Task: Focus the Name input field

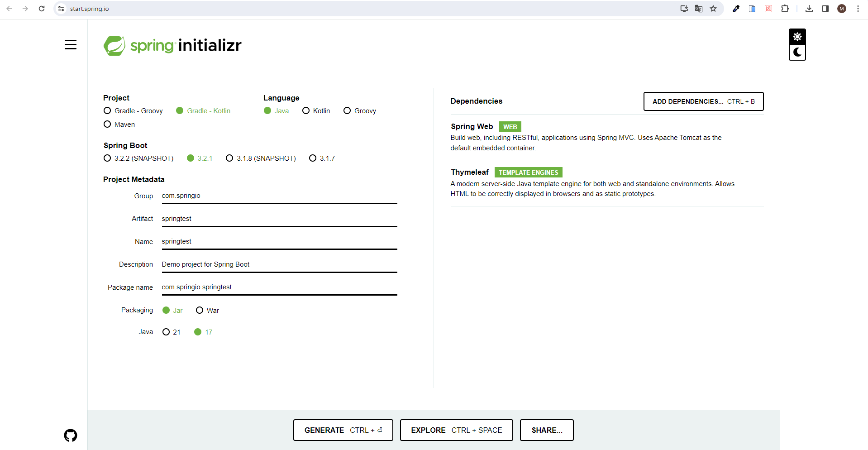Action: coord(280,242)
